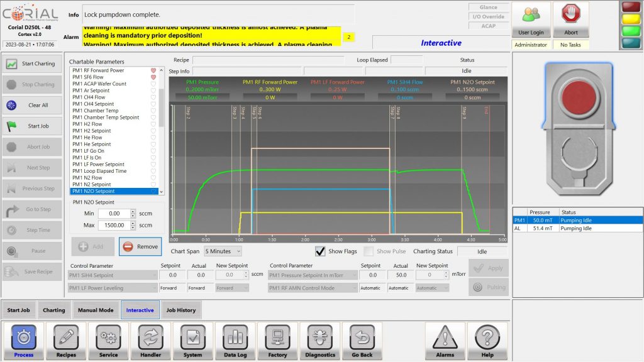
Task: Open the Chart Span dropdown
Action: [x=218, y=251]
